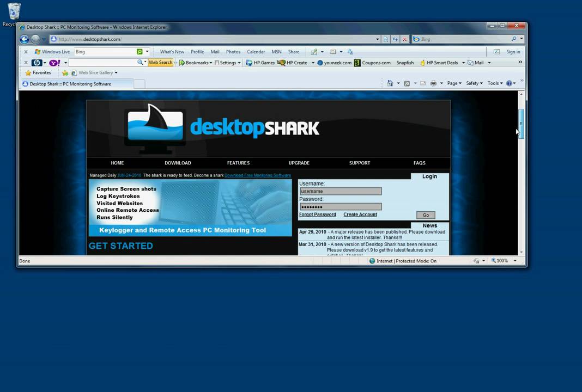This screenshot has height=392, width=582.
Task: Click the checkmark icon next to Sign in
Action: tap(496, 52)
